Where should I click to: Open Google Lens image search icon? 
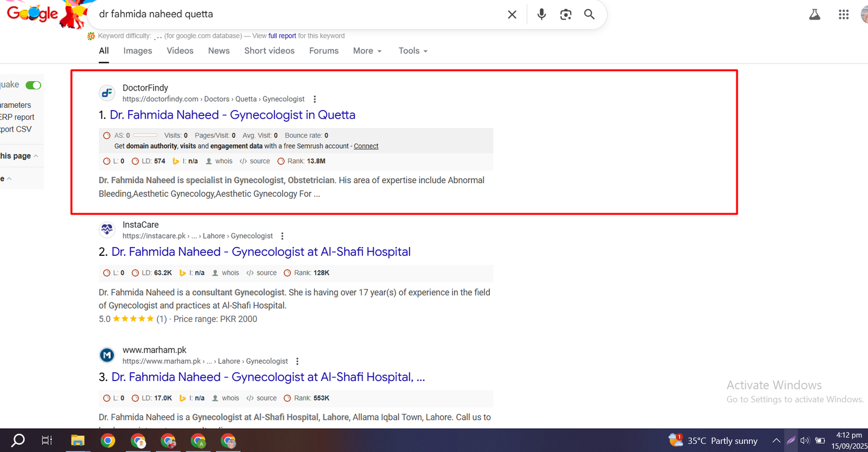click(565, 15)
